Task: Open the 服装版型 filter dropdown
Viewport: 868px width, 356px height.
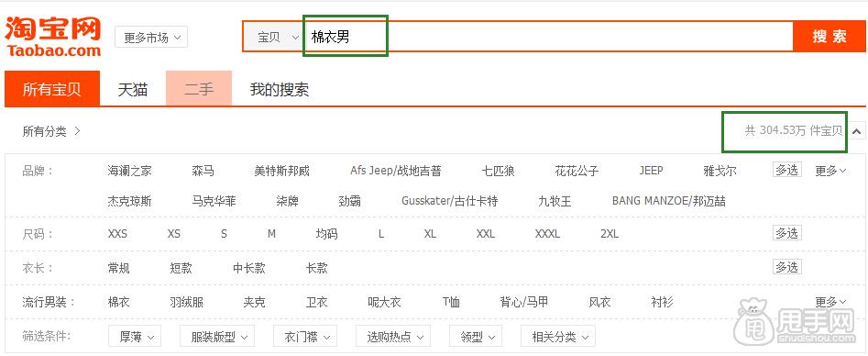Action: (217, 336)
